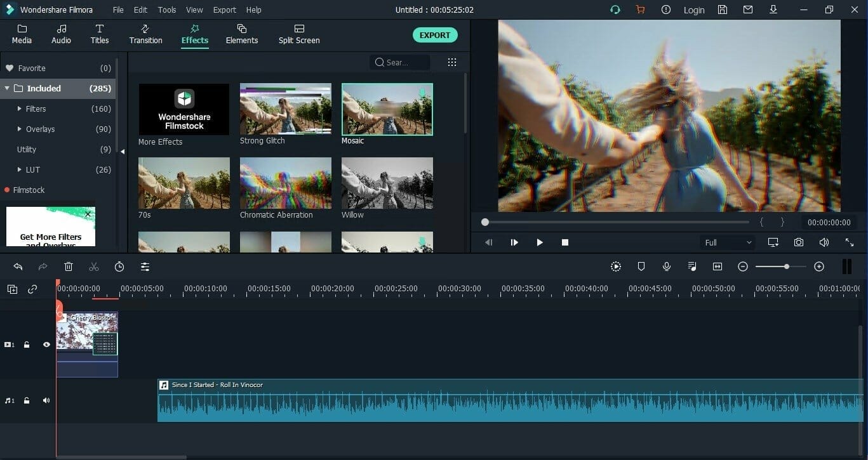This screenshot has height=460, width=868.
Task: Adjust the timeline zoom slider
Action: click(x=787, y=266)
